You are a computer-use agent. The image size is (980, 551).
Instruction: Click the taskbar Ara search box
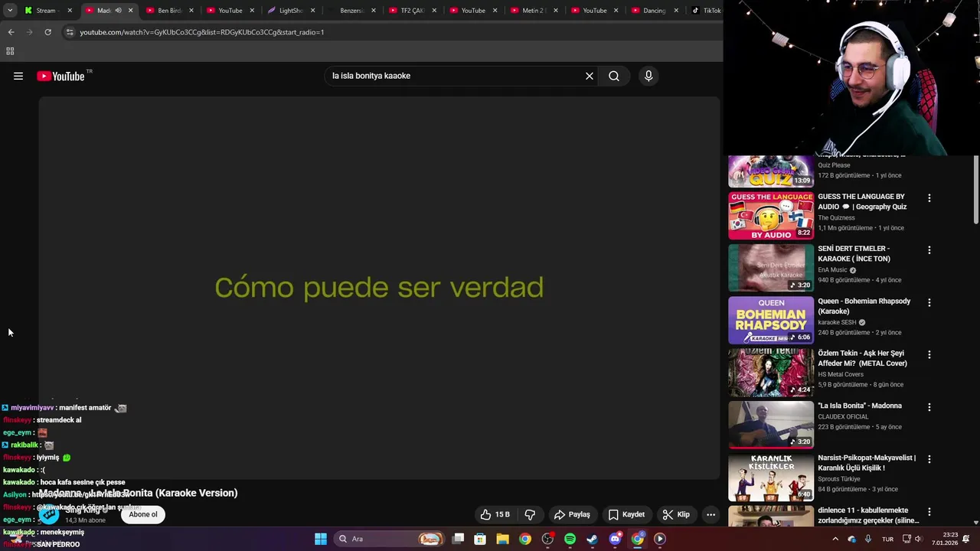click(390, 539)
